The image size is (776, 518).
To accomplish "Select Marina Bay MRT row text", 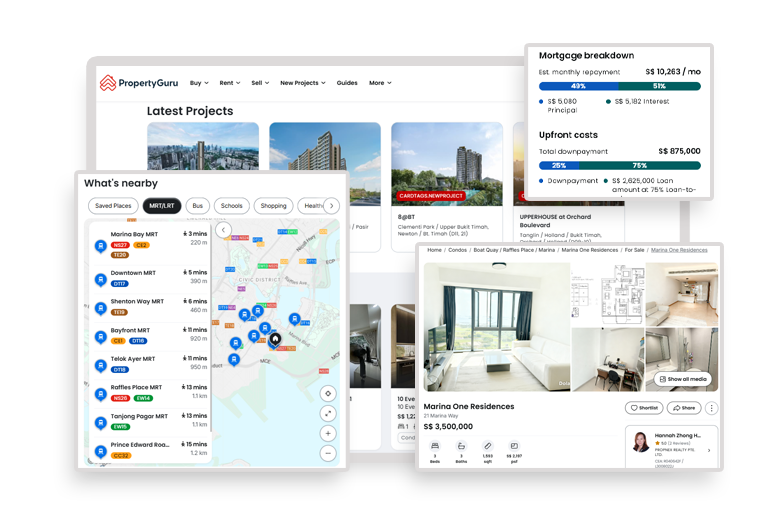I will [x=134, y=234].
